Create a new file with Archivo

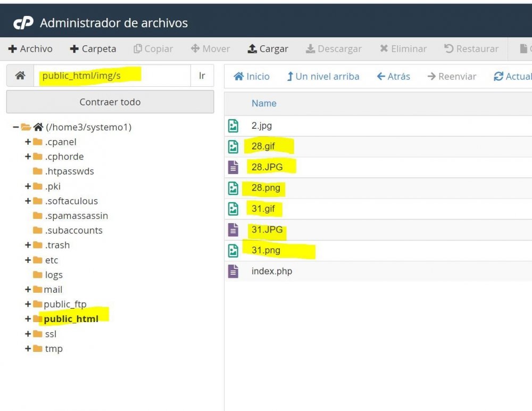[30, 48]
